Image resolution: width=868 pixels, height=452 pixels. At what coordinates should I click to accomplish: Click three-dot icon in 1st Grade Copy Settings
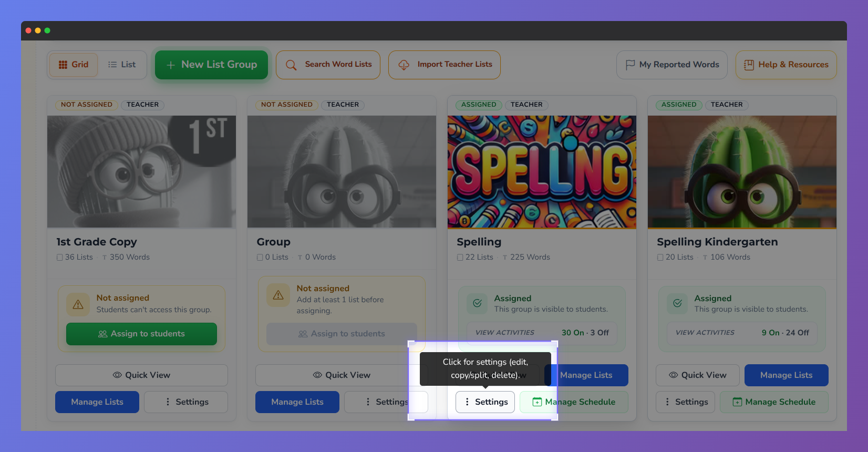(x=168, y=402)
